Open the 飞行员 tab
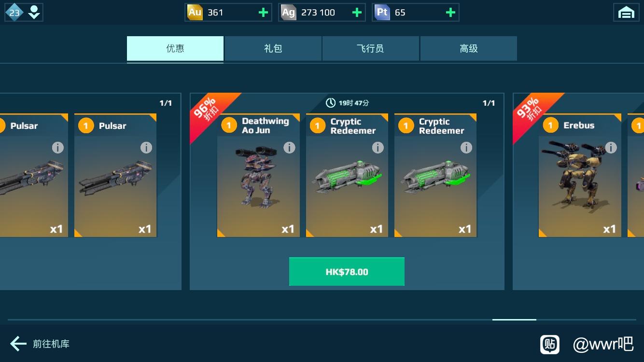This screenshot has height=362, width=644. pos(371,48)
